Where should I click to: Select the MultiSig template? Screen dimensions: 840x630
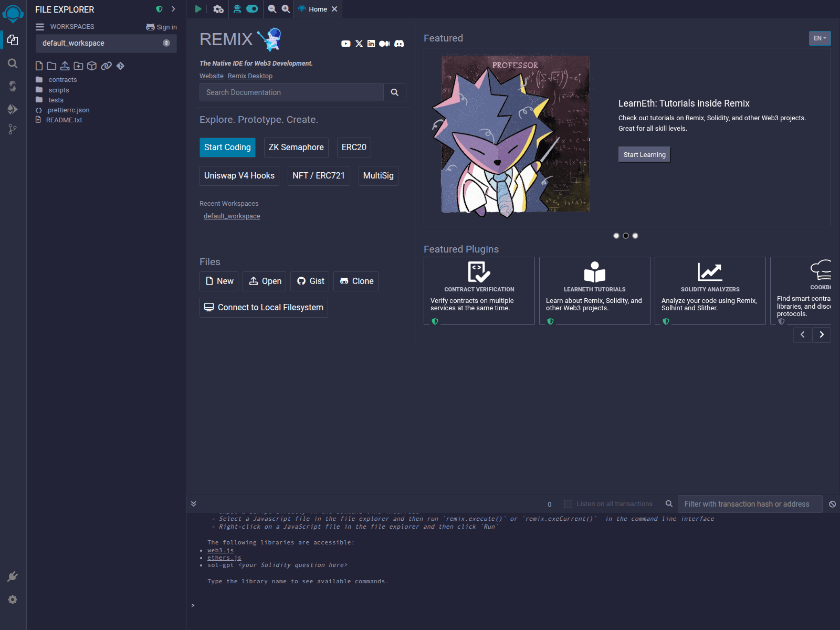(379, 176)
